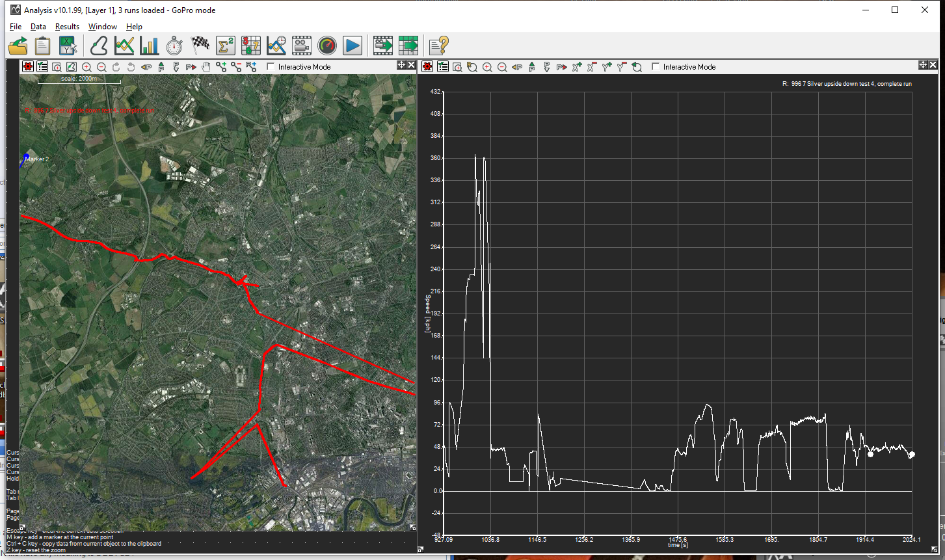This screenshot has height=560, width=945.
Task: Click the graph reset zoom icon
Action: [637, 66]
